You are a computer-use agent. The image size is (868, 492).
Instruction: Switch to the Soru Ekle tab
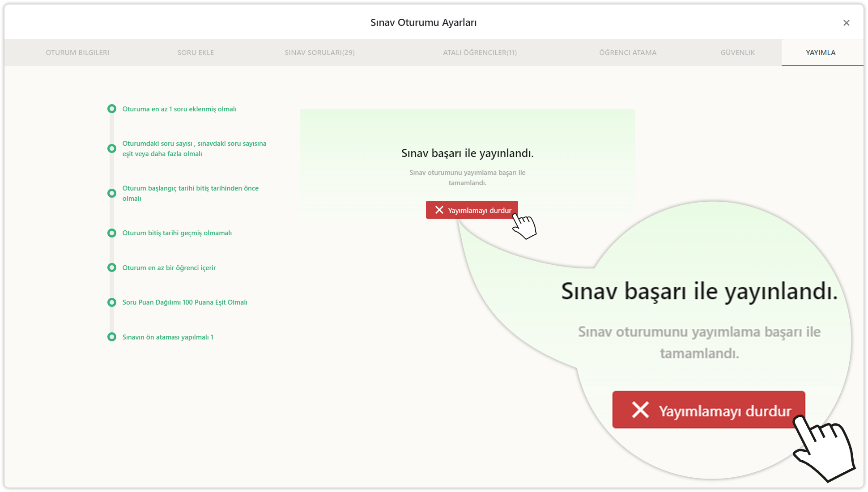(x=196, y=53)
